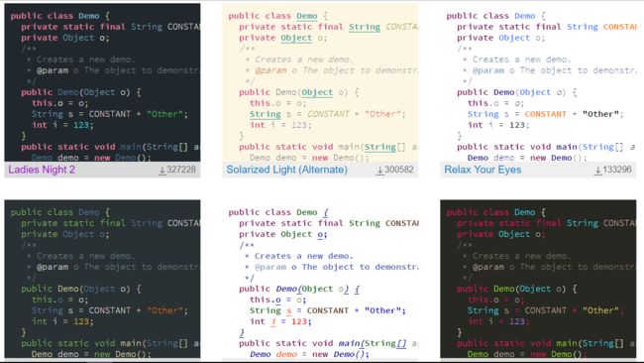644x363 pixels.
Task: Select the Relax Your Eyes code preview thumbnail
Action: (x=538, y=82)
